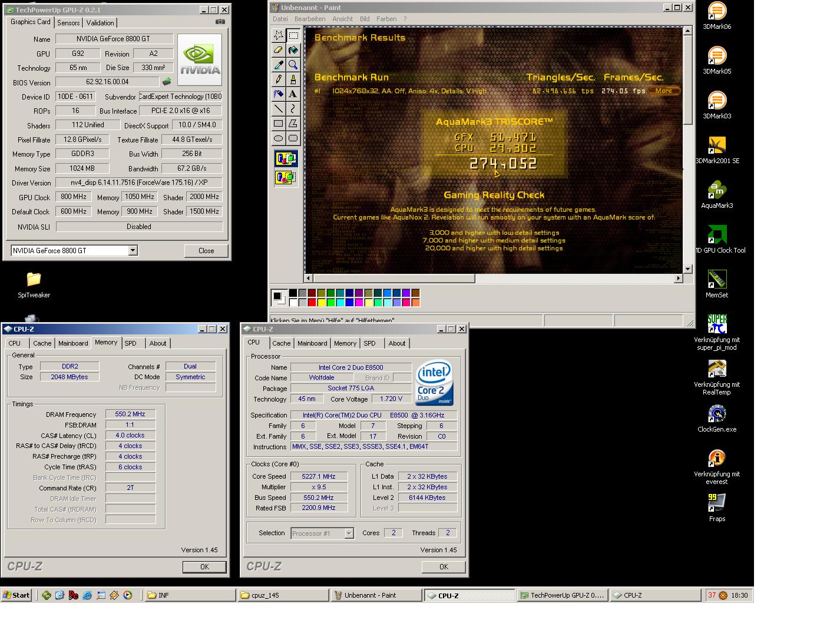The image size is (840, 630).
Task: Open Cache tab in left CPU-Z window
Action: coord(42,343)
